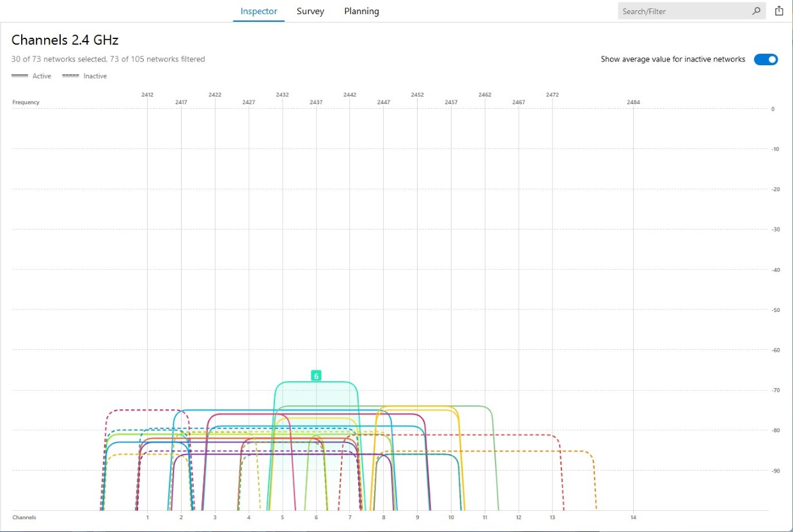Go to the Planning tab
793x532 pixels.
[x=361, y=12]
